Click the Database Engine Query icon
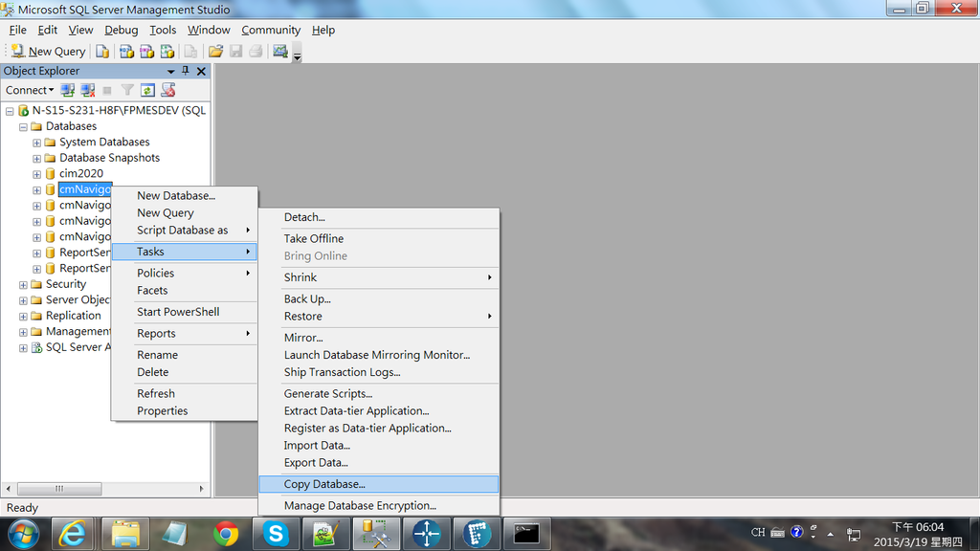The image size is (980, 551). [102, 52]
